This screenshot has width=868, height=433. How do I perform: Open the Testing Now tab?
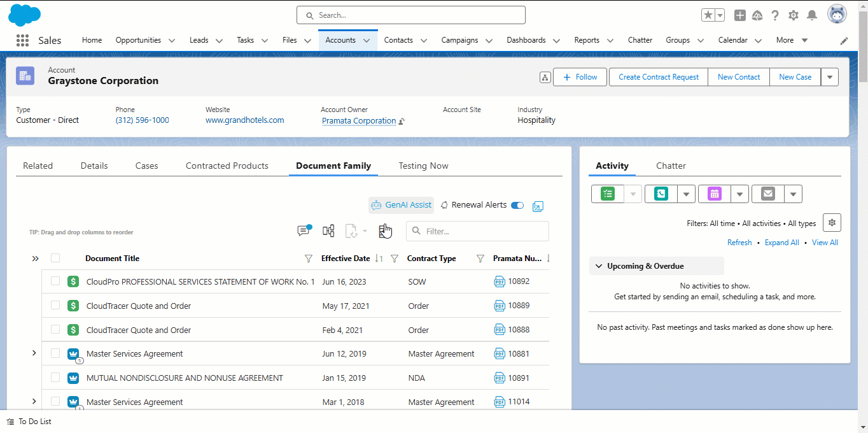click(423, 166)
